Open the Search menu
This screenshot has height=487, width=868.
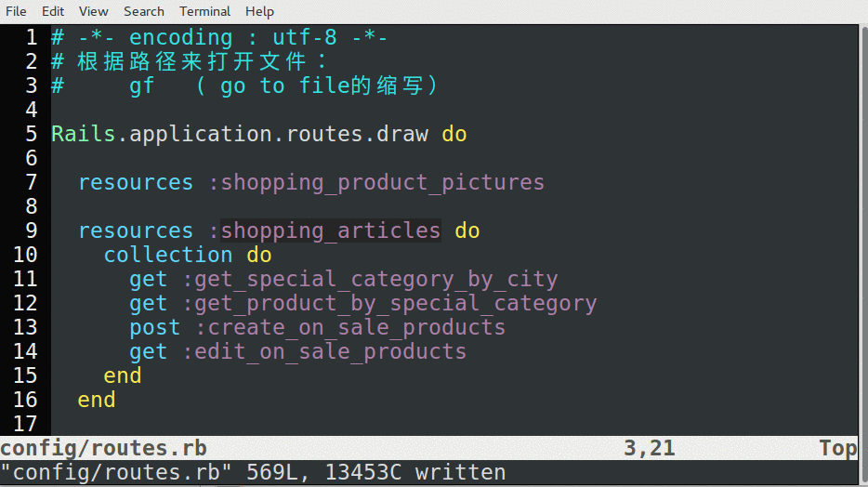point(144,11)
